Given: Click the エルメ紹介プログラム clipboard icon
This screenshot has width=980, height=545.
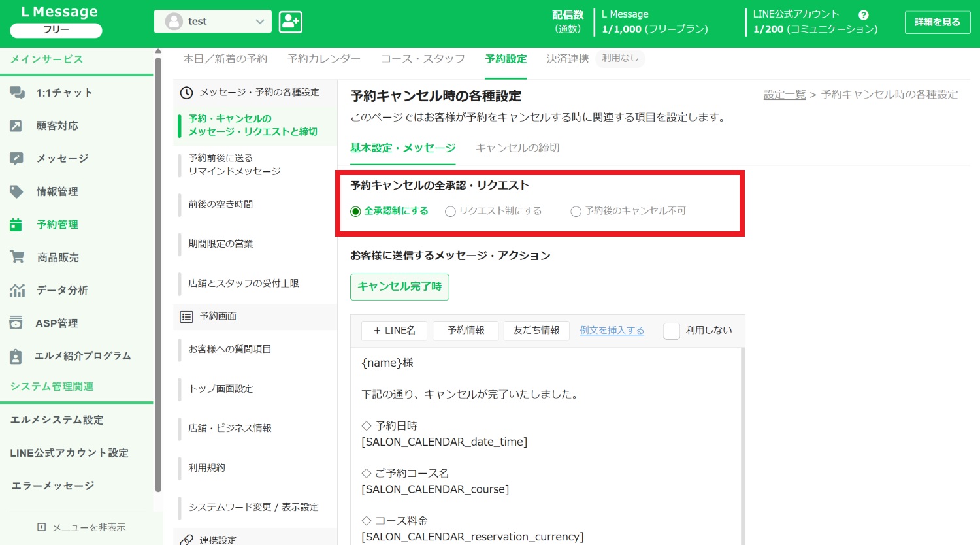Looking at the screenshot, I should 16,356.
